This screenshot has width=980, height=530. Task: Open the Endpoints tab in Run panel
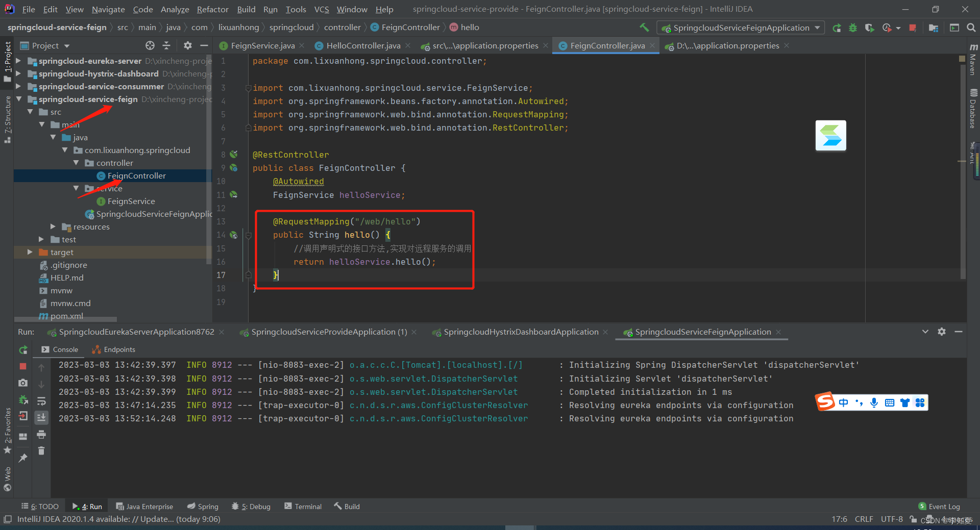pyautogui.click(x=113, y=349)
